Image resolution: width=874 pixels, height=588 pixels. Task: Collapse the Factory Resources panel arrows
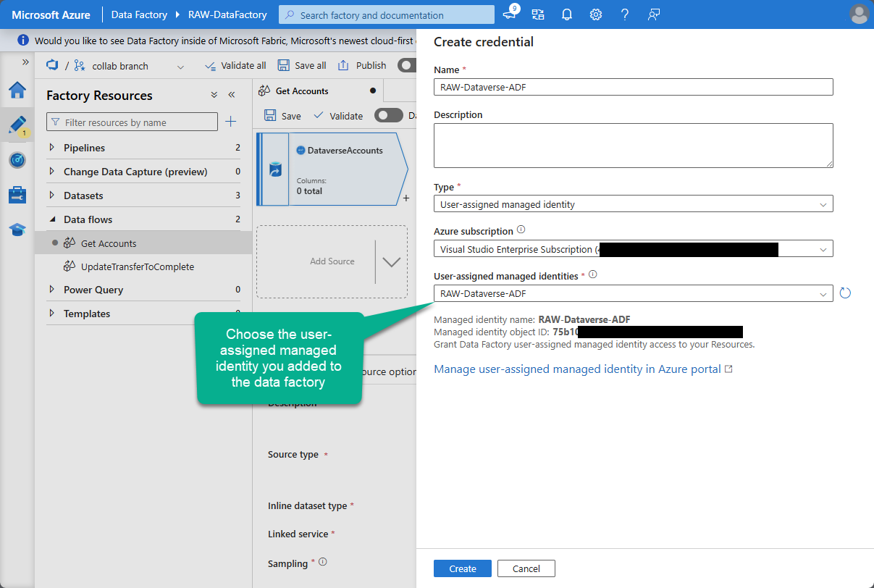[232, 95]
